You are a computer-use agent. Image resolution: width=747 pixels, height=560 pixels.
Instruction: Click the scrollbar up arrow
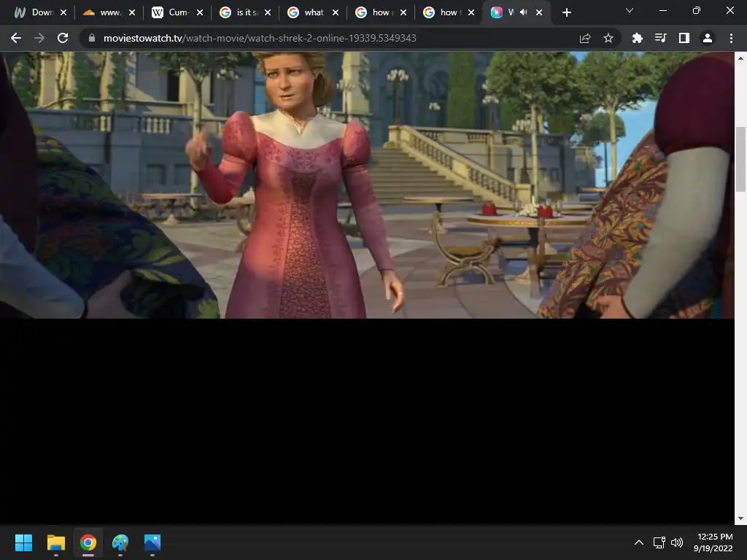pyautogui.click(x=741, y=58)
